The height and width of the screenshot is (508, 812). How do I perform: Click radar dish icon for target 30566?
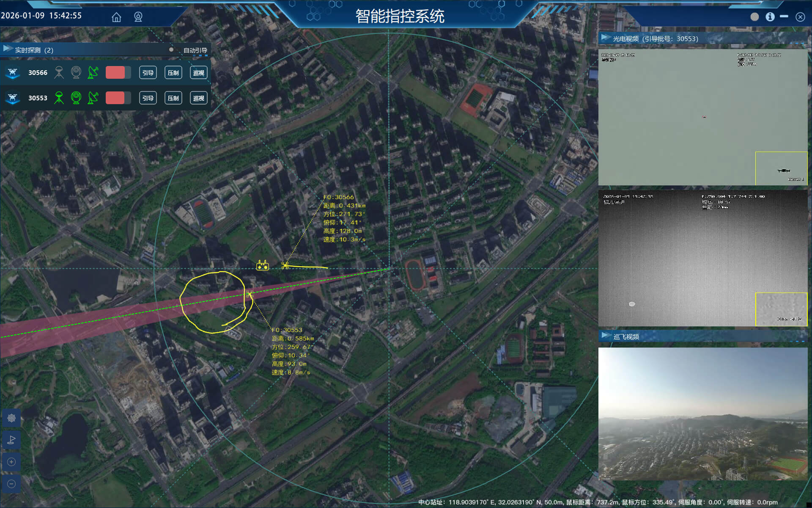coord(93,72)
